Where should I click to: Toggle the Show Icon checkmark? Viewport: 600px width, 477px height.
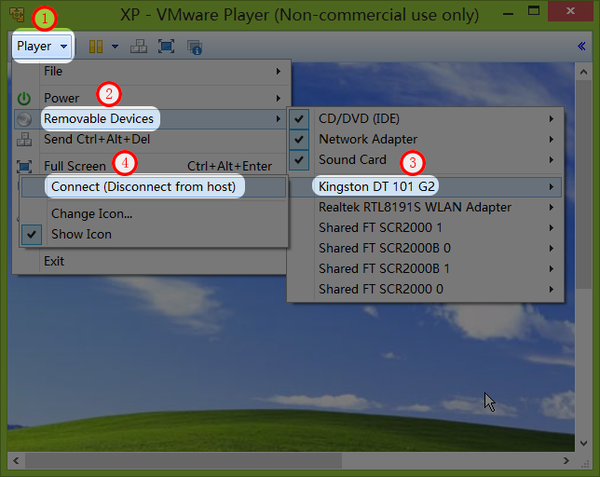31,234
